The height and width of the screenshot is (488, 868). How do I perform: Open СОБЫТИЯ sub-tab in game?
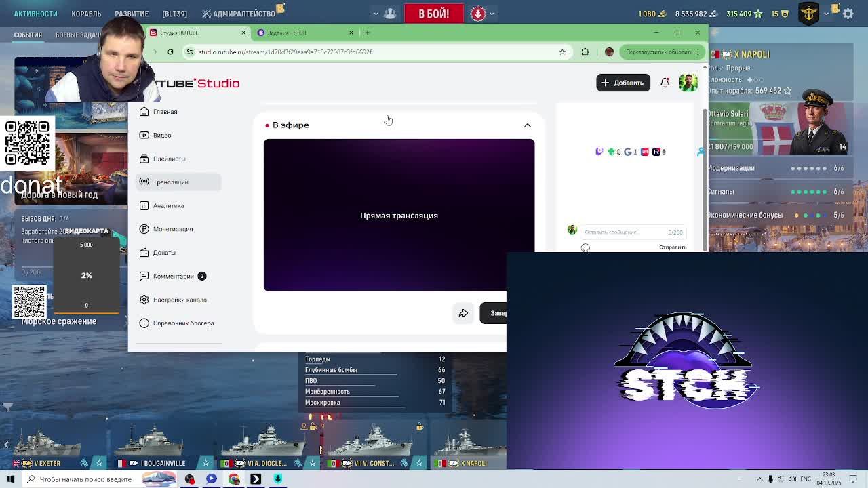pyautogui.click(x=28, y=35)
